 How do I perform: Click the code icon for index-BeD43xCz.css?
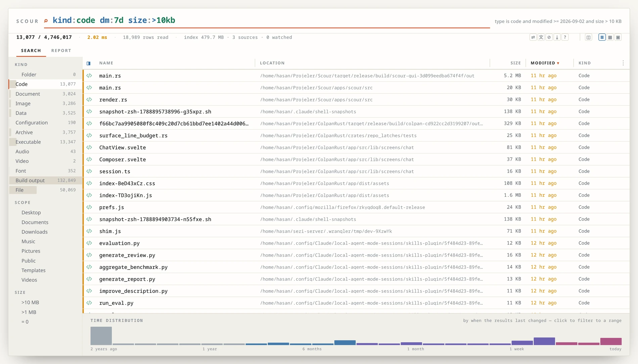(x=89, y=183)
